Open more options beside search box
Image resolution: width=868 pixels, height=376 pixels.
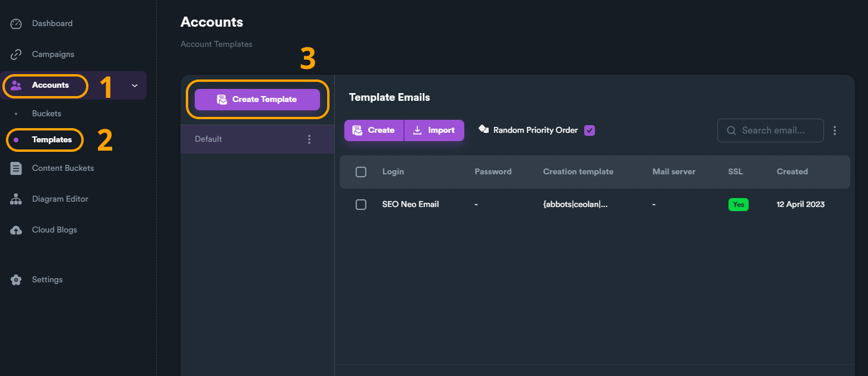pyautogui.click(x=835, y=130)
